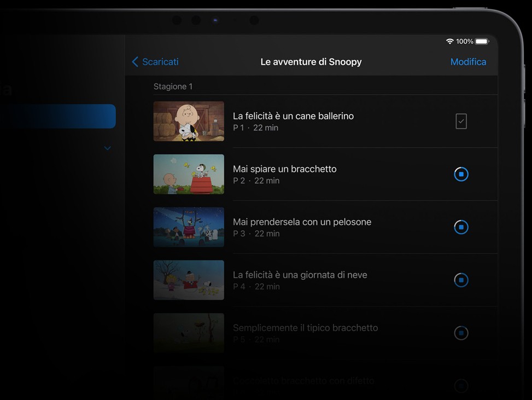
Task: Go back to Scaricati list
Action: (x=160, y=62)
